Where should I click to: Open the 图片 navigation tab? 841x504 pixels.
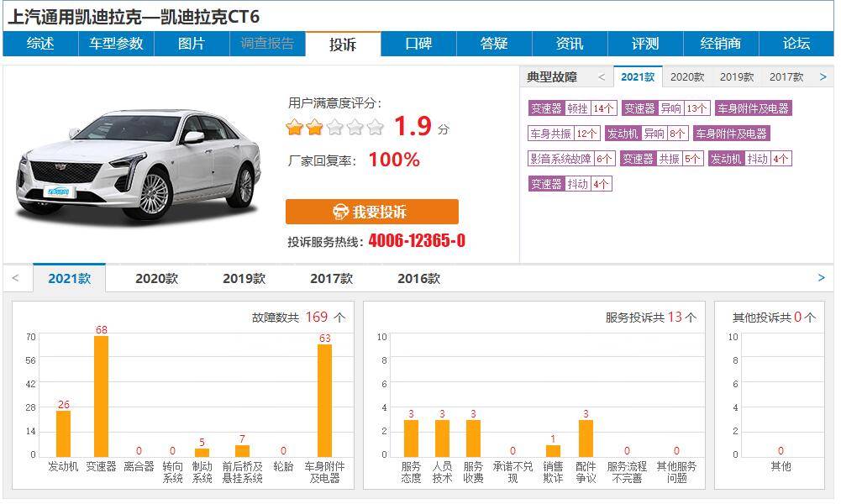tap(192, 44)
